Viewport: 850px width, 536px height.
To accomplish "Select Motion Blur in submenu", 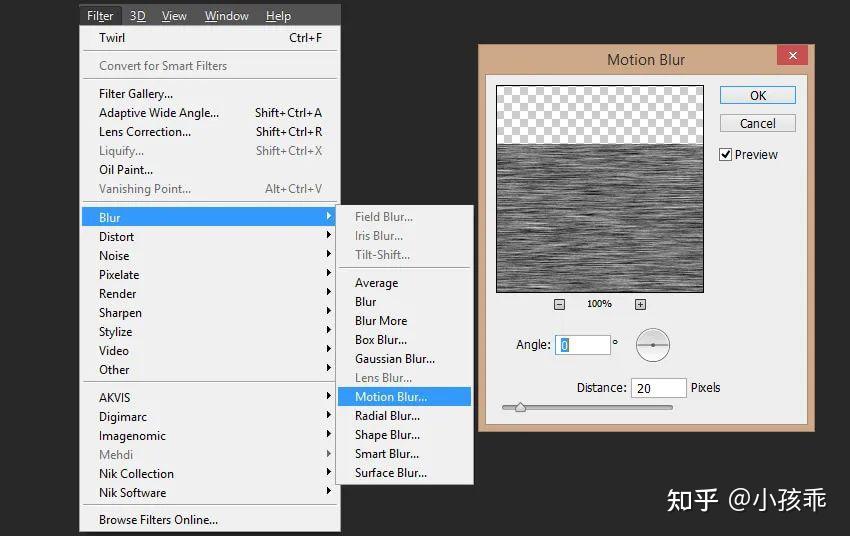I will [404, 397].
